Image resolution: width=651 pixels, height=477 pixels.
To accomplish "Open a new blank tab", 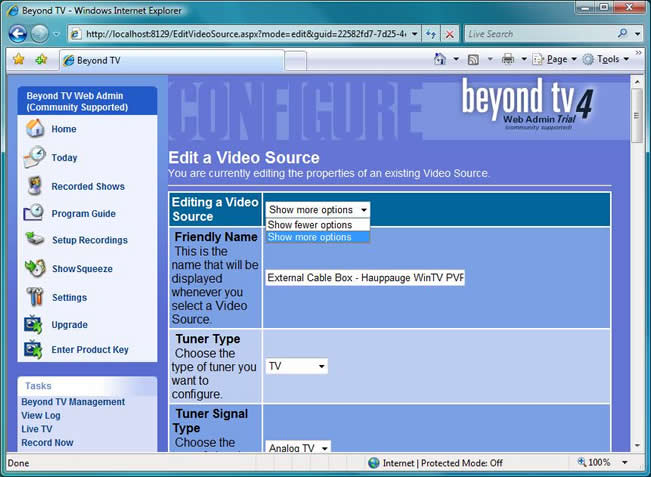I will click(x=296, y=61).
